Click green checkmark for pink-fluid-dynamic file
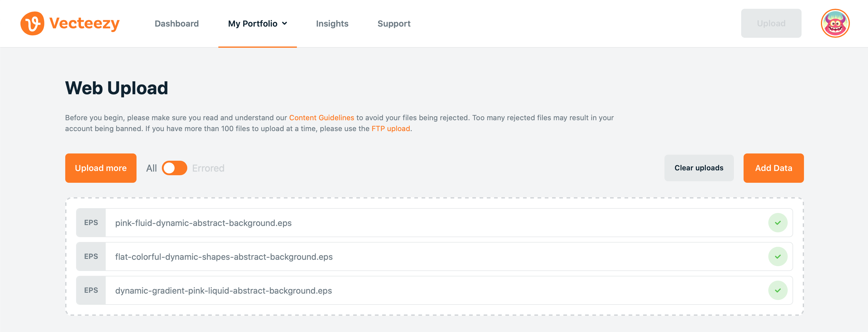The image size is (868, 332). (x=777, y=223)
